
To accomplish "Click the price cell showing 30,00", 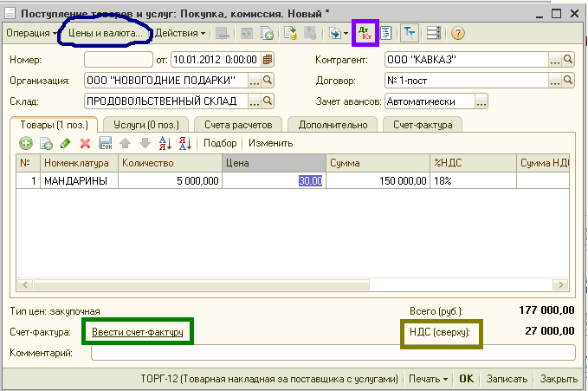I will click(275, 180).
